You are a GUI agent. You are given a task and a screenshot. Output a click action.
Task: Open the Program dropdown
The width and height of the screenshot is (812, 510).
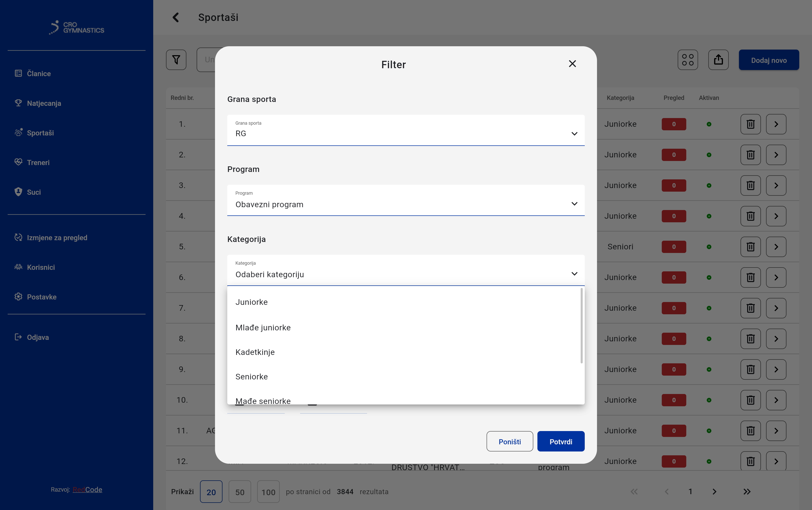point(405,200)
